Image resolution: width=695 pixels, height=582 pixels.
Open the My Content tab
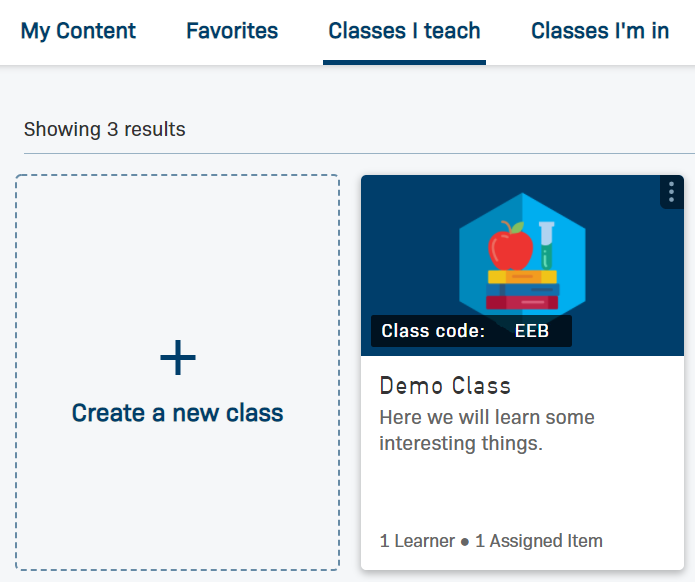pyautogui.click(x=78, y=31)
